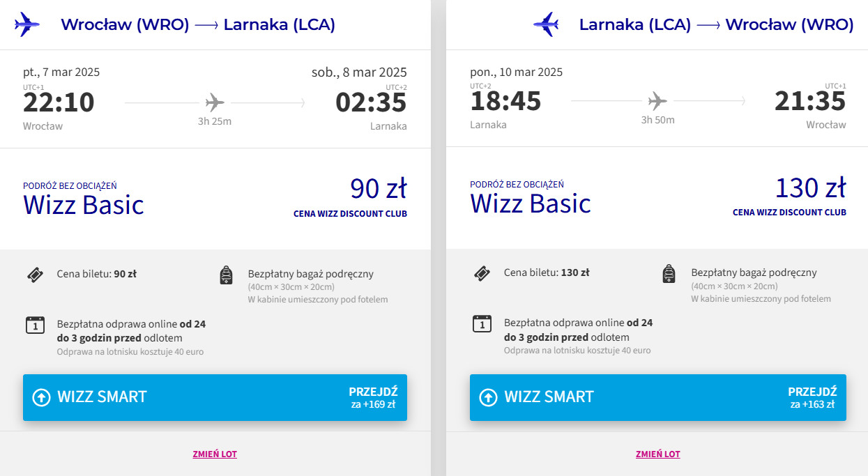Click the airplane logo beside Wrocław (WRO) header
Image resolution: width=868 pixels, height=476 pixels.
tap(26, 24)
